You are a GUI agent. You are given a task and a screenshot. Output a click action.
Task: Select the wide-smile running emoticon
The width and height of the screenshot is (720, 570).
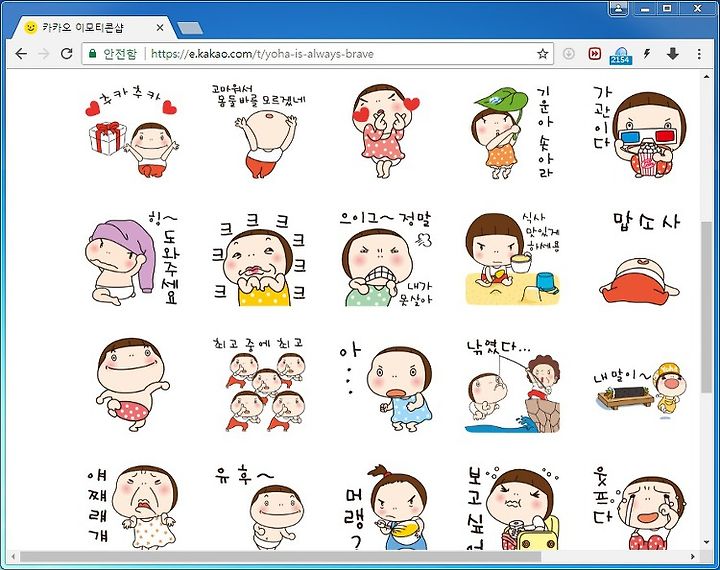pyautogui.click(x=131, y=385)
